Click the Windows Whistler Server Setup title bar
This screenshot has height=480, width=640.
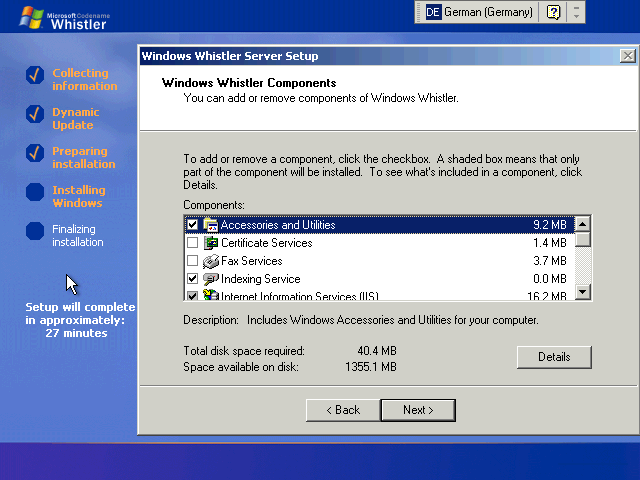(380, 56)
